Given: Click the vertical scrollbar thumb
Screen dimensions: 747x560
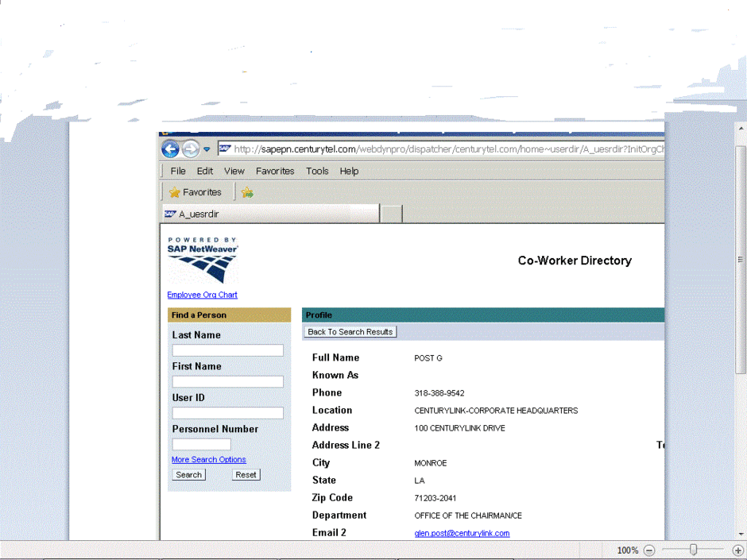Looking at the screenshot, I should (x=741, y=260).
